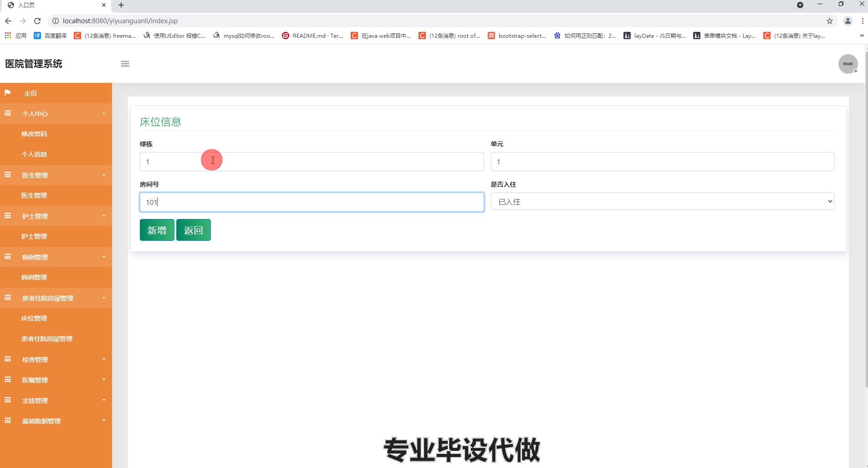868x468 pixels.
Task: Open the 应用 apps bookmark icon
Action: click(x=15, y=36)
